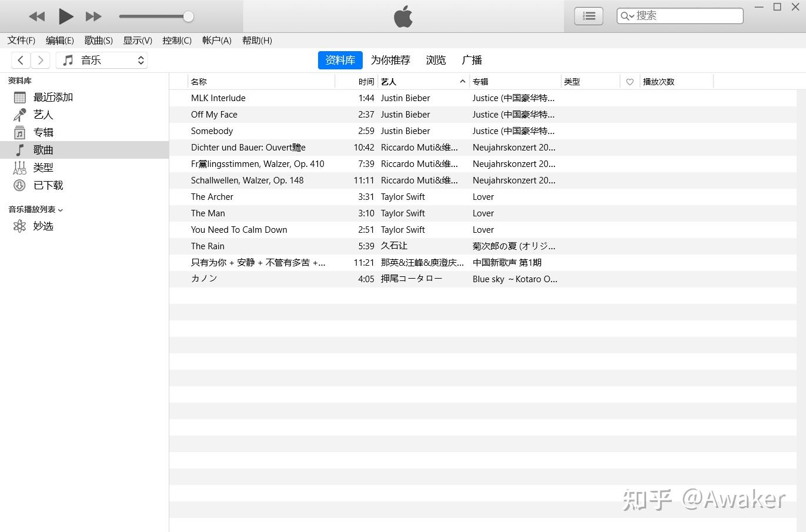
Task: Open the 妙选 playlist
Action: point(44,226)
